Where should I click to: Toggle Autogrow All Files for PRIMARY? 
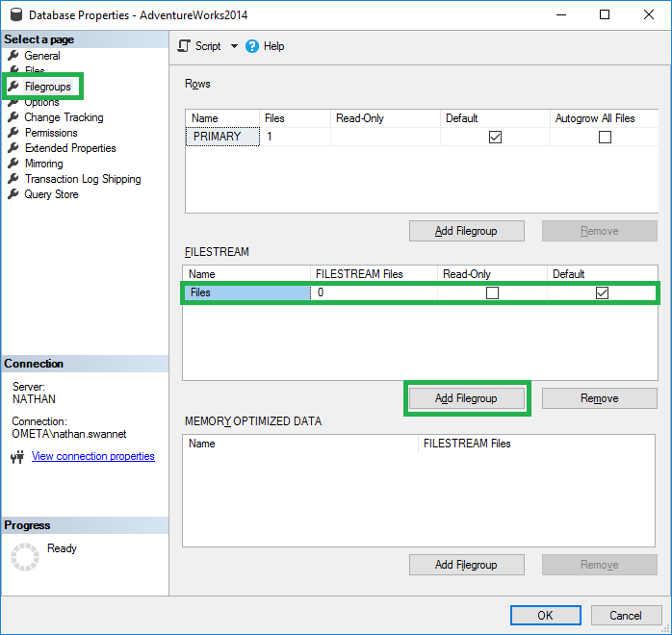[605, 137]
